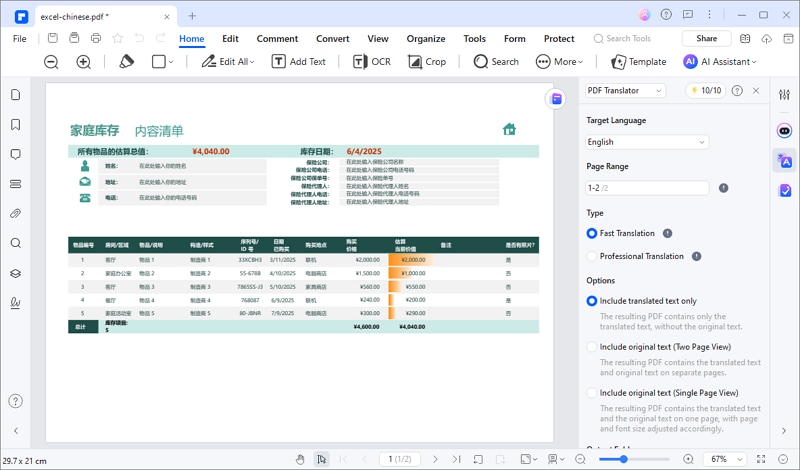Viewport: 800px width, 470px height.
Task: Select Include translated text only
Action: pos(591,301)
